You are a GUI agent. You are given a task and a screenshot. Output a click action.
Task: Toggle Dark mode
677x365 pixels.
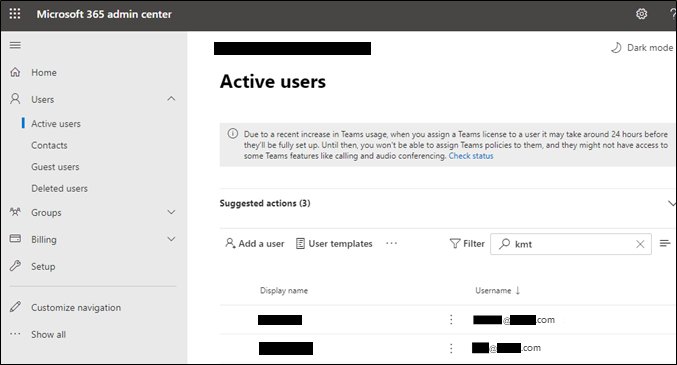pyautogui.click(x=642, y=48)
